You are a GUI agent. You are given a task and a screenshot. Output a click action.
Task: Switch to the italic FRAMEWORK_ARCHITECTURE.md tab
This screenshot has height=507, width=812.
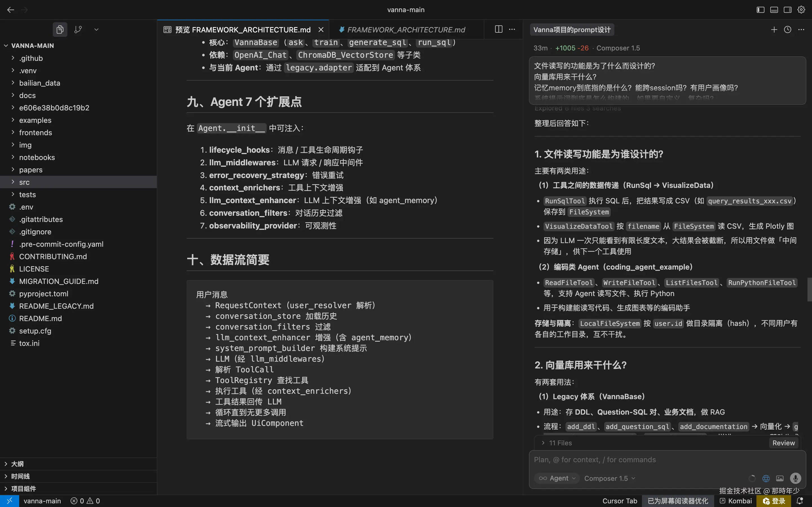(x=406, y=30)
